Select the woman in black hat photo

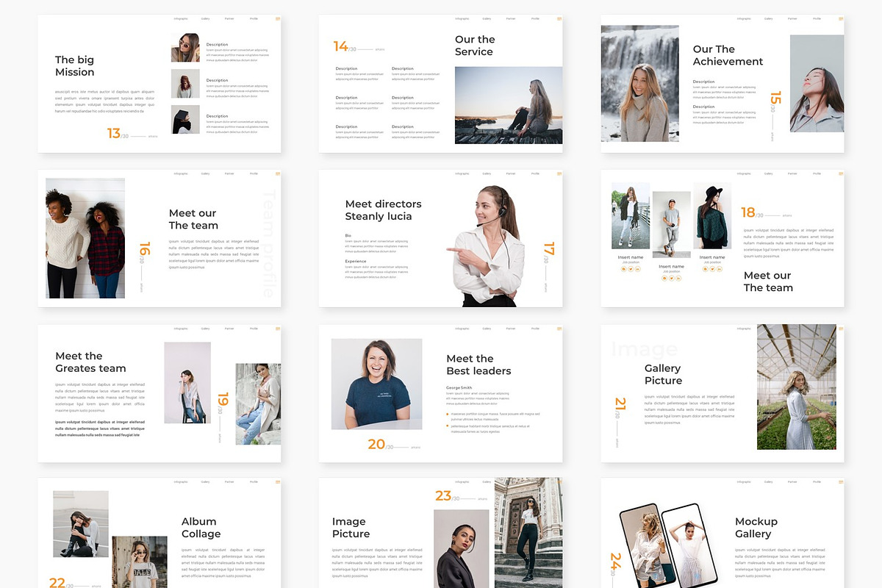711,215
